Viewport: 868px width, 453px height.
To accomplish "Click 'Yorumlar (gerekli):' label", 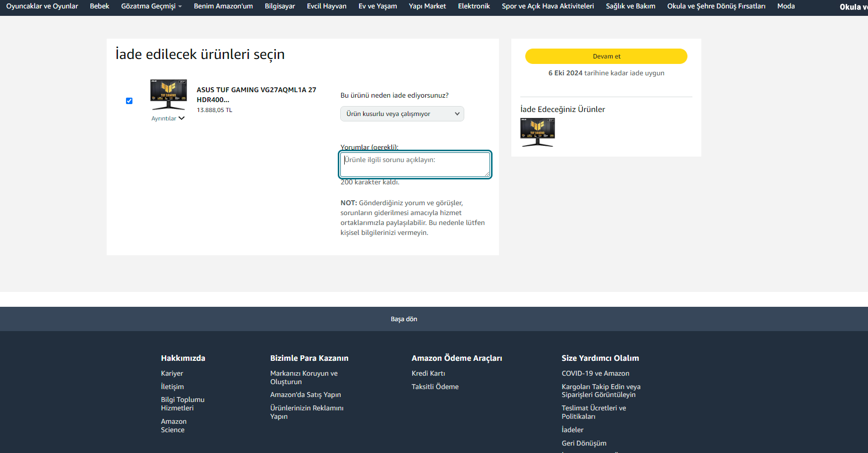I will click(370, 147).
